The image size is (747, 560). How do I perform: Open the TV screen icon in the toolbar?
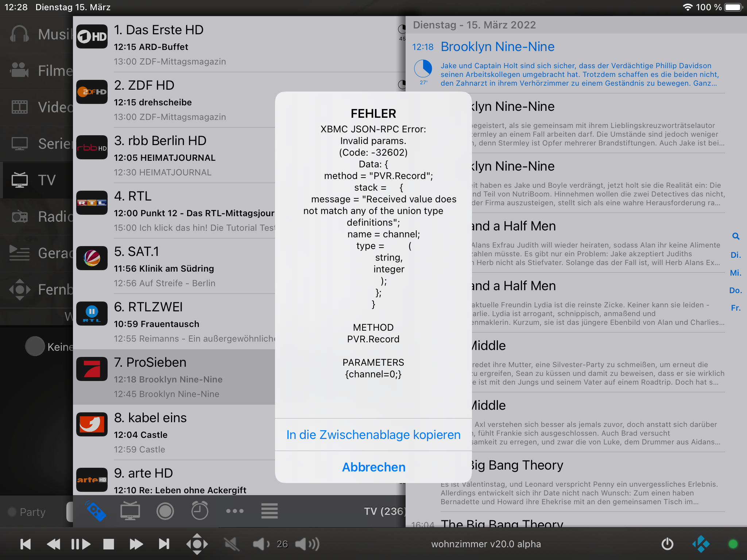point(130,511)
